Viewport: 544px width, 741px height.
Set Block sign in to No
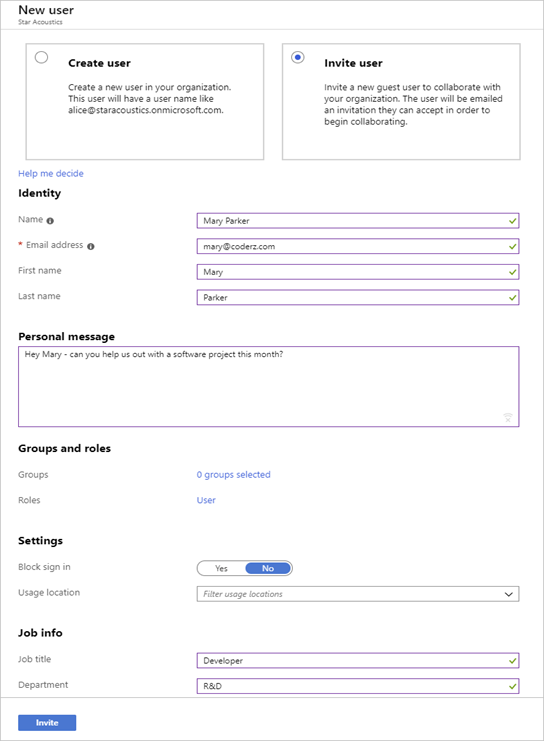coord(268,568)
